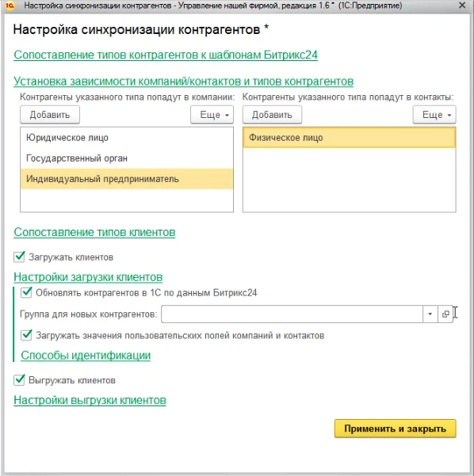
Task: Open the Еще menu above companies list
Action: pyautogui.click(x=212, y=115)
